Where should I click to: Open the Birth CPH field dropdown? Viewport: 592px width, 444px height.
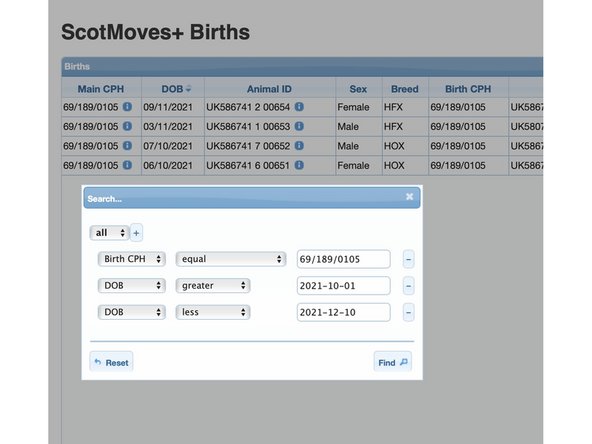pos(132,259)
